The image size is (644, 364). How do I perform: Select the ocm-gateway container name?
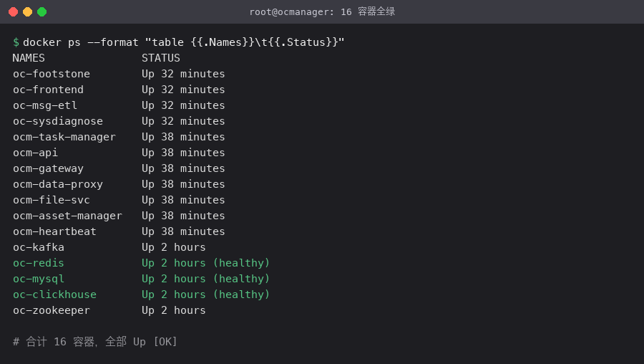[x=48, y=168]
